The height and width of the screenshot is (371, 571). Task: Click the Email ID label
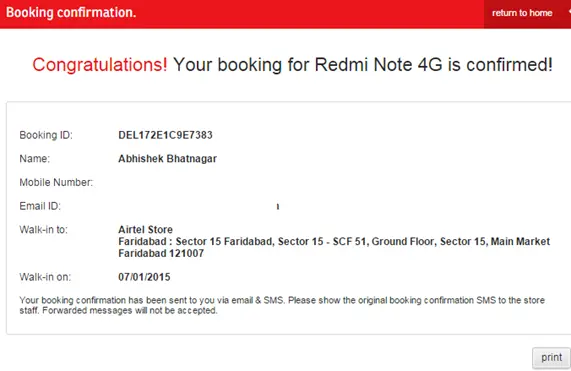(x=40, y=206)
